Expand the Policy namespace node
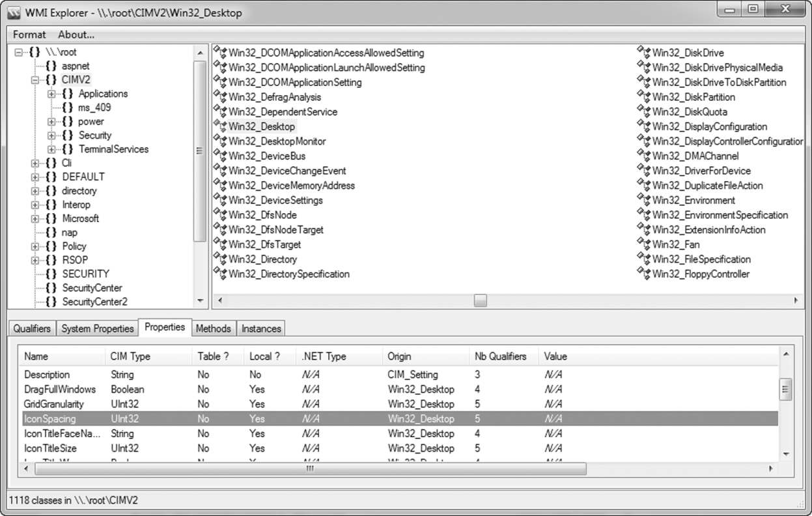 [x=35, y=246]
